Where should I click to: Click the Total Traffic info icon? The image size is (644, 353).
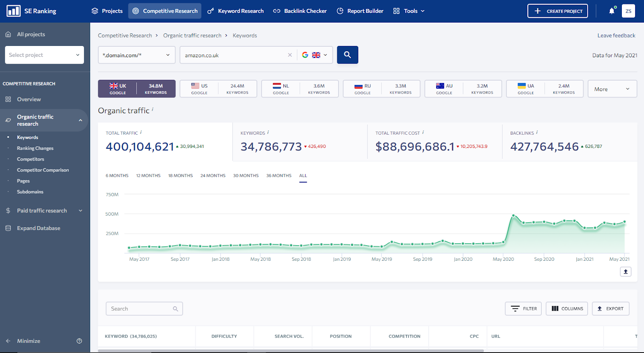[141, 132]
